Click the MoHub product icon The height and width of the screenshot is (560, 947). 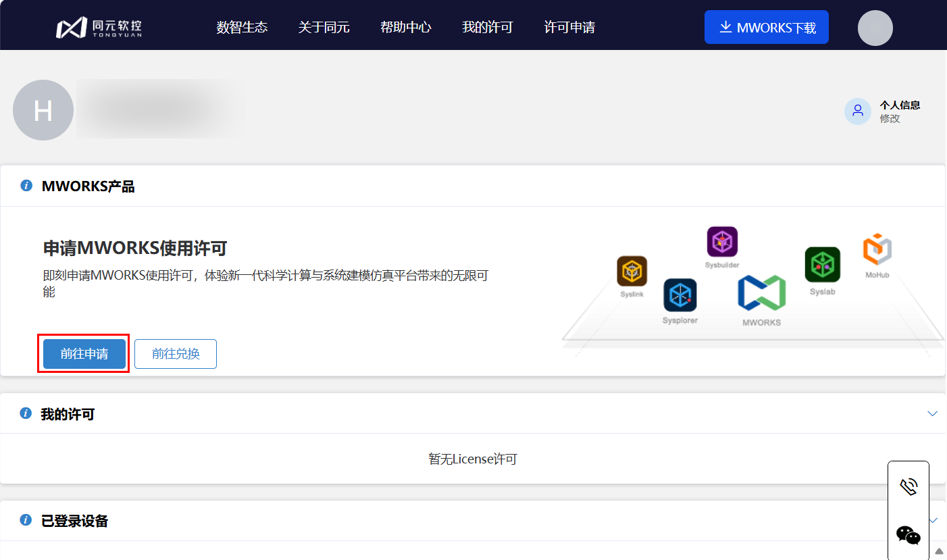tap(877, 250)
